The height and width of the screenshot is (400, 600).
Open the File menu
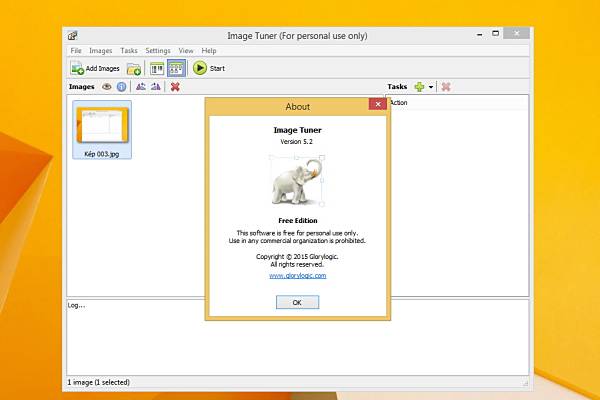(76, 51)
